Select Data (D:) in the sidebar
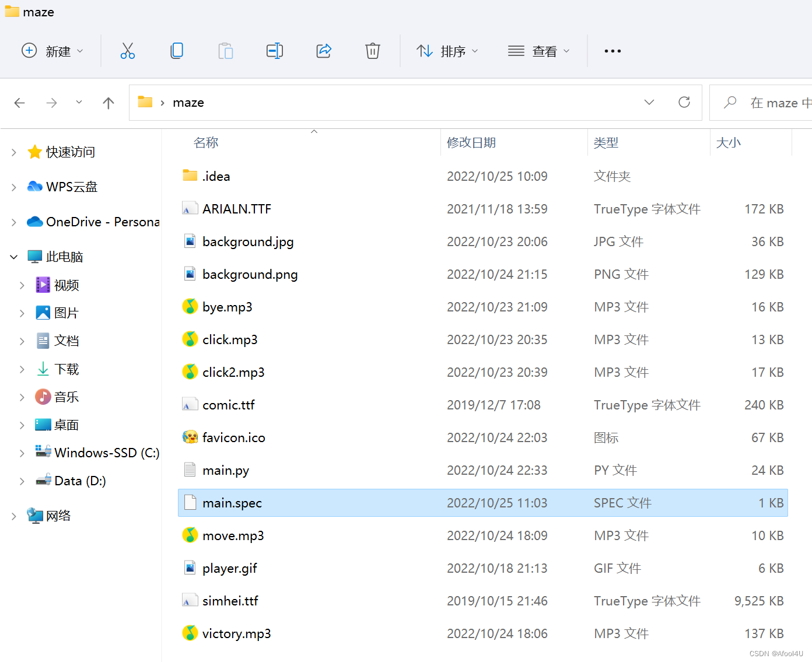 [80, 481]
